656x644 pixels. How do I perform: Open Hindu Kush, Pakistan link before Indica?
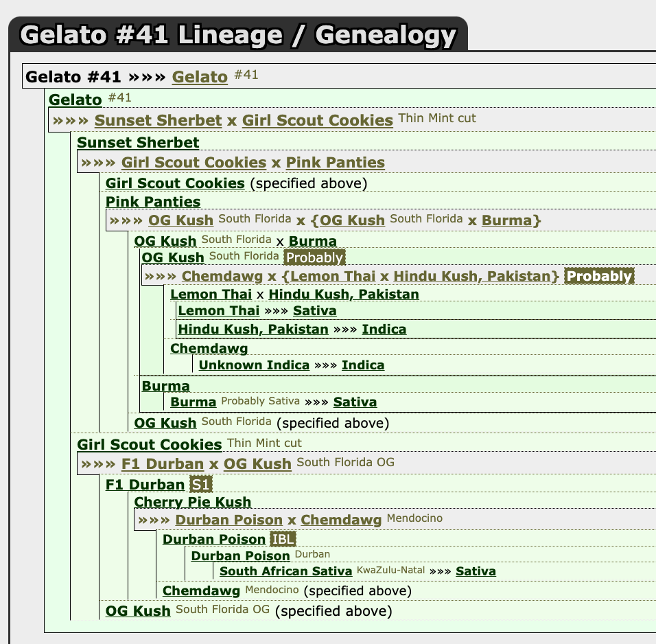click(x=253, y=329)
